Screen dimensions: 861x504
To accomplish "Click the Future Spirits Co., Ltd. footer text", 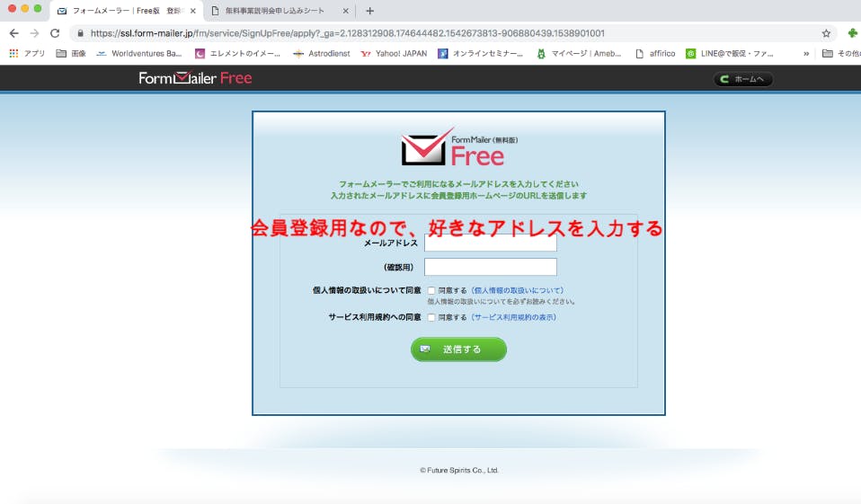I will pos(459,470).
